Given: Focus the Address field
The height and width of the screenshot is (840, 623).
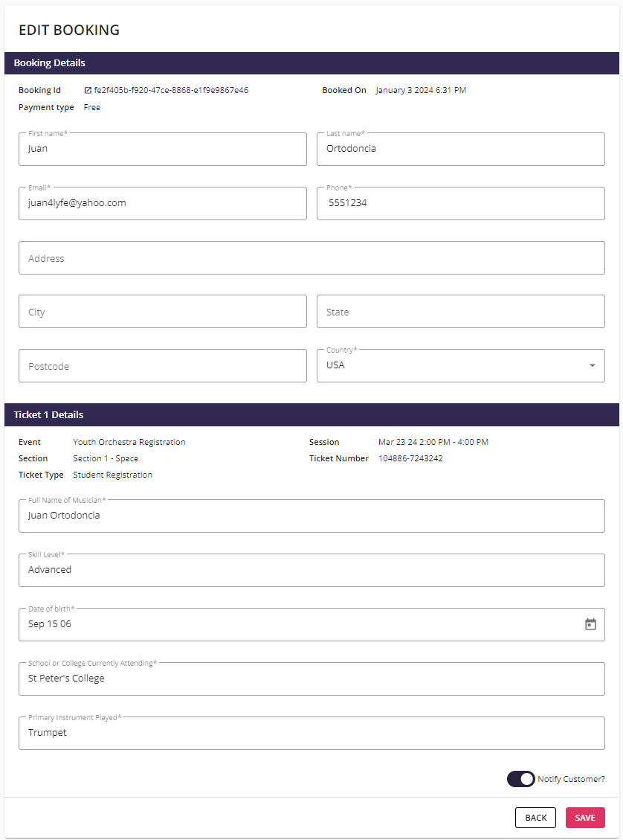Looking at the screenshot, I should click(311, 257).
